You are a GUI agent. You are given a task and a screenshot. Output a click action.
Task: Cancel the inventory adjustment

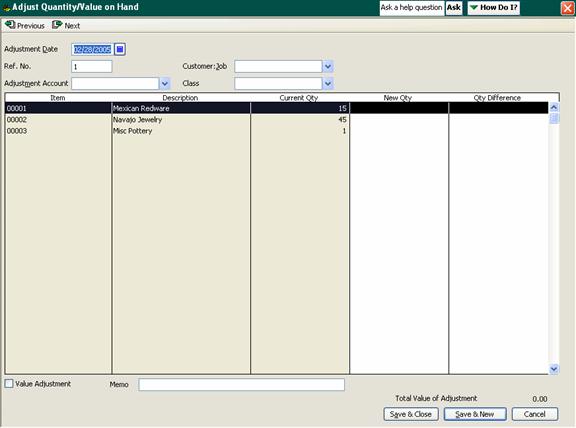534,414
